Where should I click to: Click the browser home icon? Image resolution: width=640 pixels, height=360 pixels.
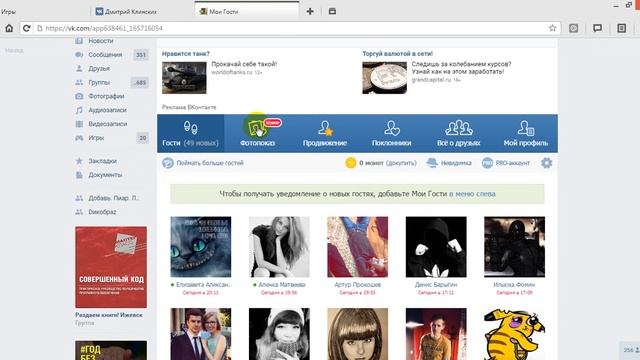9,28
